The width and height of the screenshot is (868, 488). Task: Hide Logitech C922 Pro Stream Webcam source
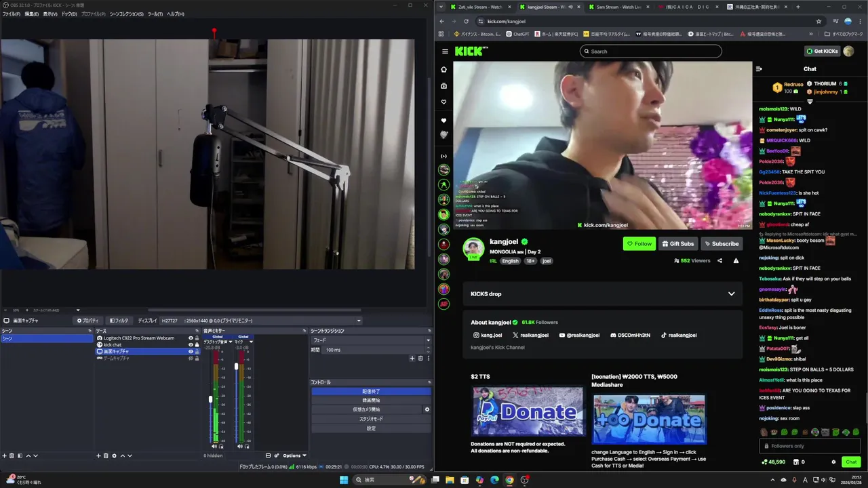tap(191, 338)
